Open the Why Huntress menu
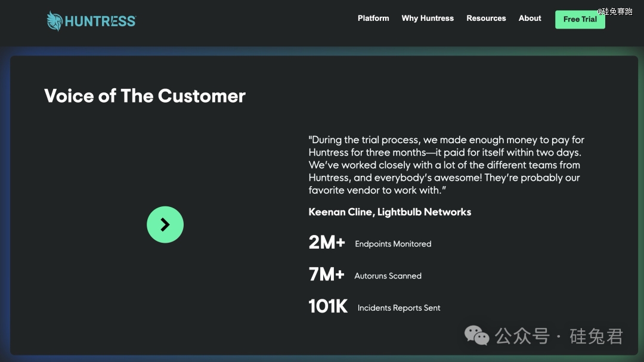644x362 pixels. 428,18
